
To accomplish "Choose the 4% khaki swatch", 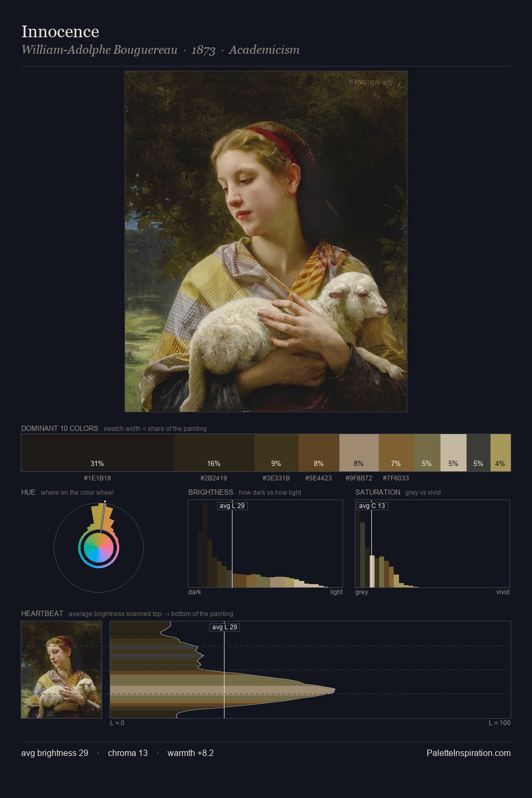I will pos(500,453).
